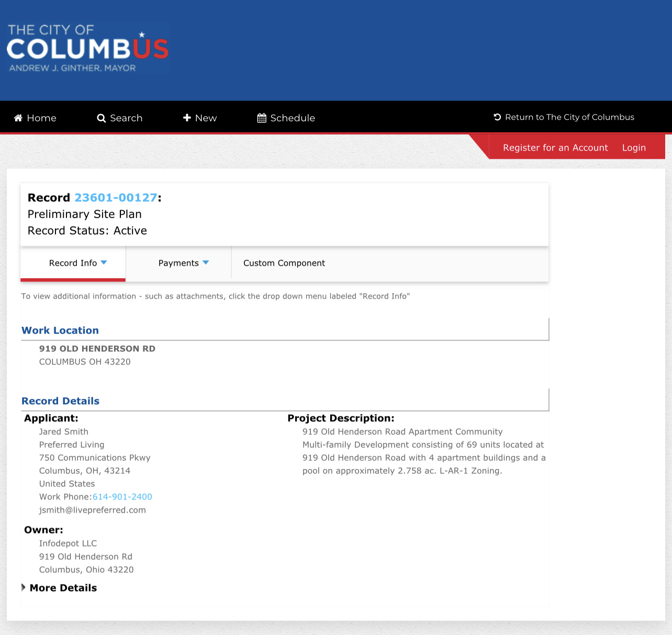Click the Search menu item

click(x=120, y=118)
